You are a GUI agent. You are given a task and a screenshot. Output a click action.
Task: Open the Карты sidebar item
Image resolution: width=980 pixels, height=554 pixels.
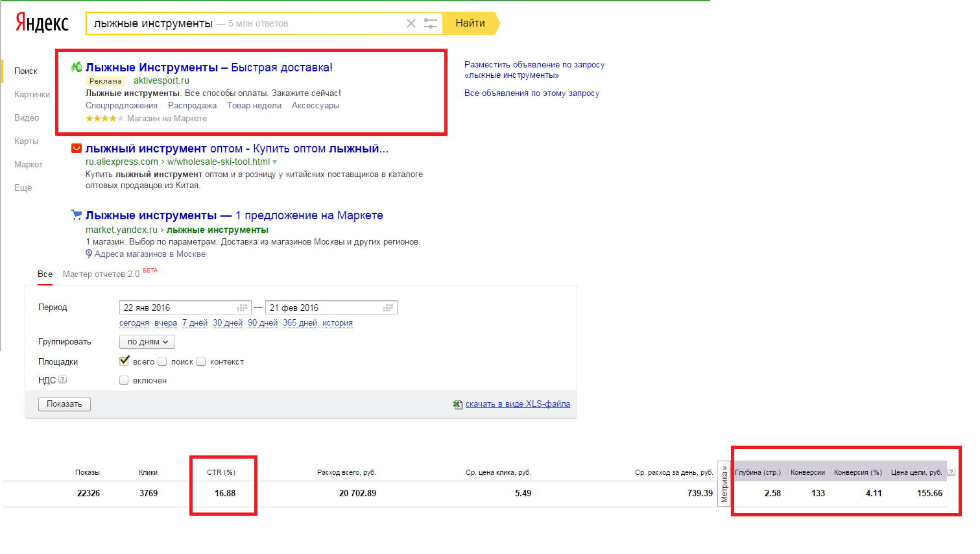[26, 141]
